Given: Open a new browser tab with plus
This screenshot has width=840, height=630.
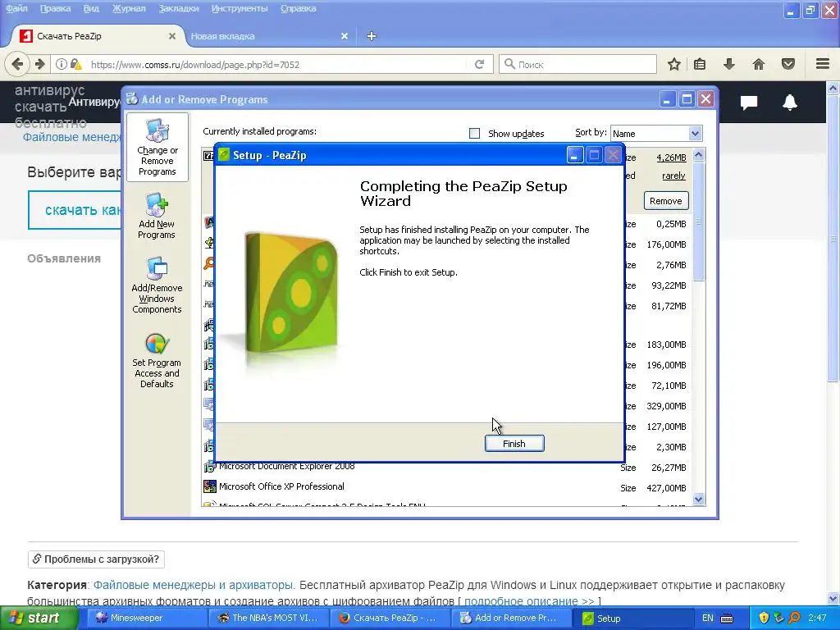Looking at the screenshot, I should (372, 36).
